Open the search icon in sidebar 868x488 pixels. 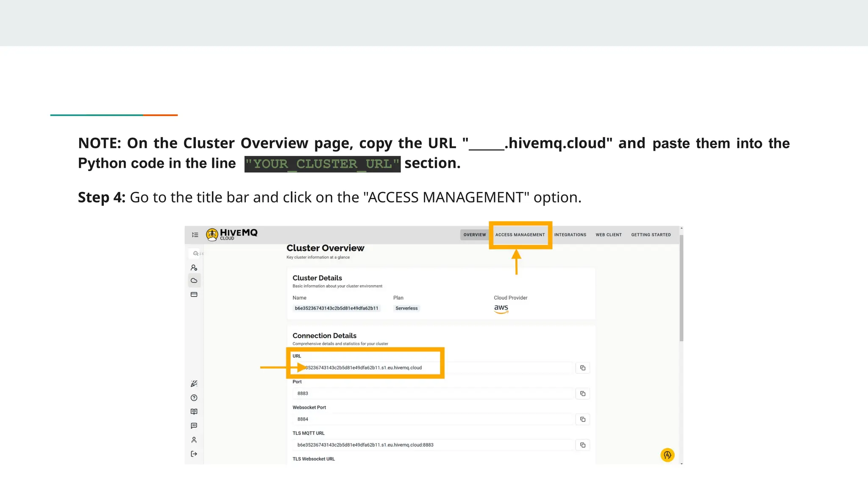pyautogui.click(x=195, y=253)
